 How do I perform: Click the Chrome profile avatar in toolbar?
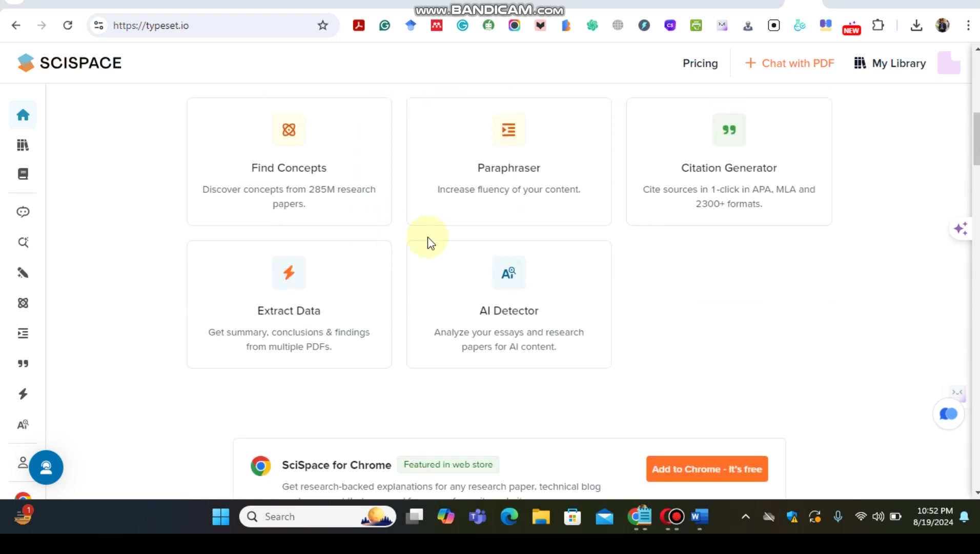[943, 25]
